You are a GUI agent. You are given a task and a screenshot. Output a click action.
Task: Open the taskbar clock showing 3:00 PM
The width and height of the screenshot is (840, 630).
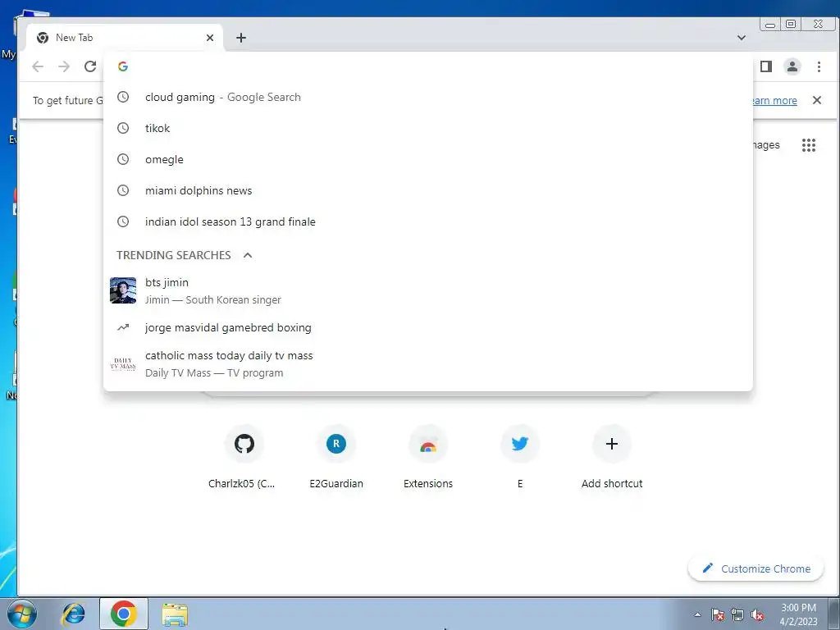coord(799,614)
